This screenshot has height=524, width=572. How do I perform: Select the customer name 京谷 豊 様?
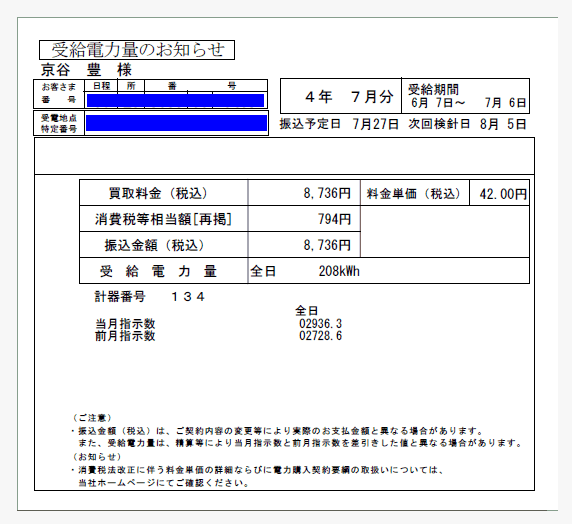point(86,70)
